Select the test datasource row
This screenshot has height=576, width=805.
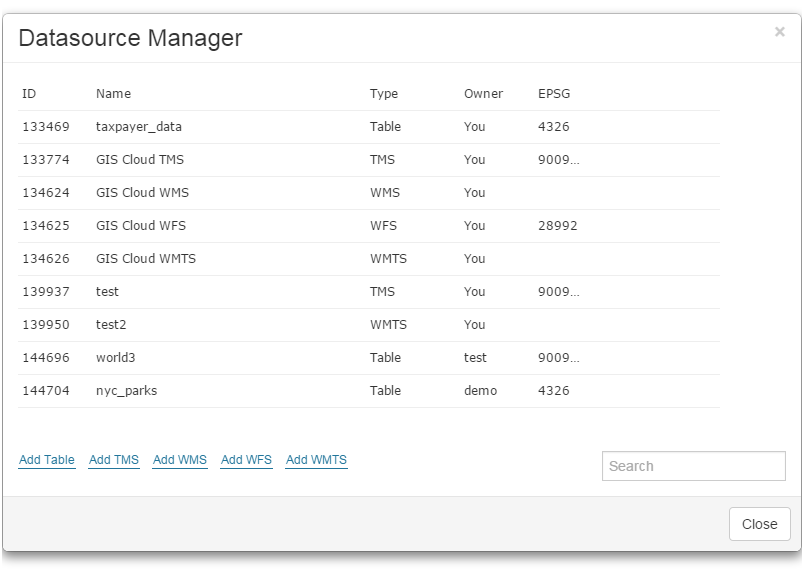click(x=300, y=291)
